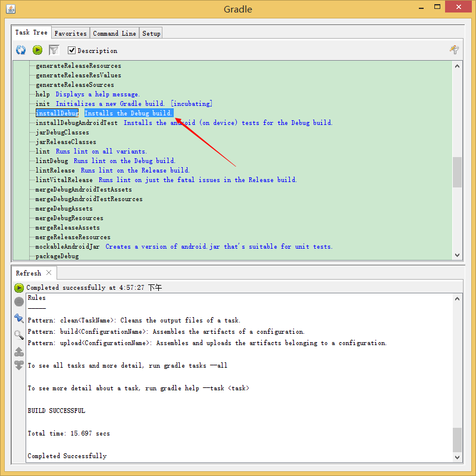This screenshot has width=476, height=476.
Task: Click output panel scrollbar up arrow
Action: [x=457, y=299]
